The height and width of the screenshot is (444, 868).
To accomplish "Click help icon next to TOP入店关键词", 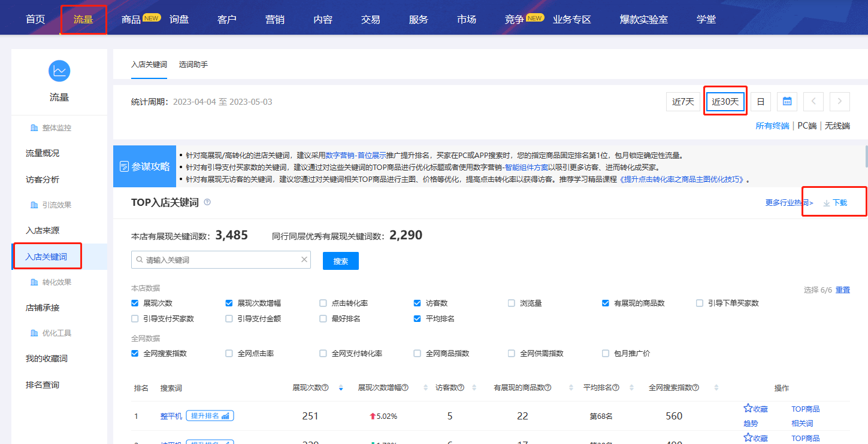I will (207, 202).
